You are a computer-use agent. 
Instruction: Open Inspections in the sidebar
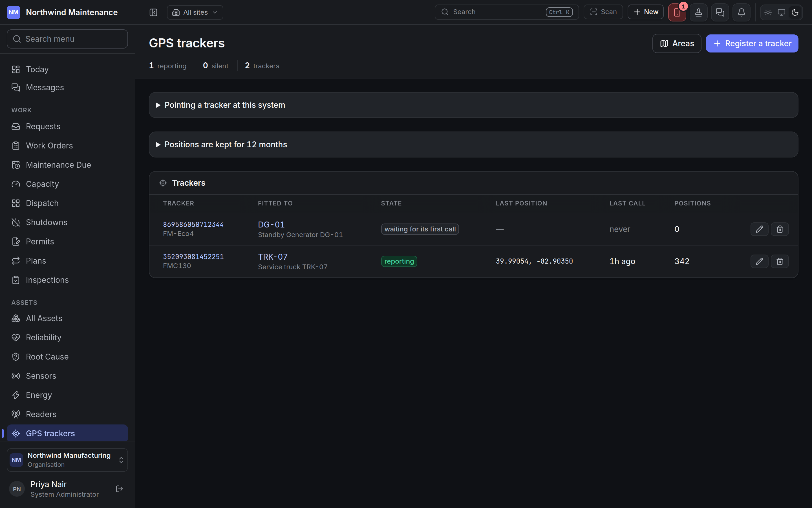(67, 280)
